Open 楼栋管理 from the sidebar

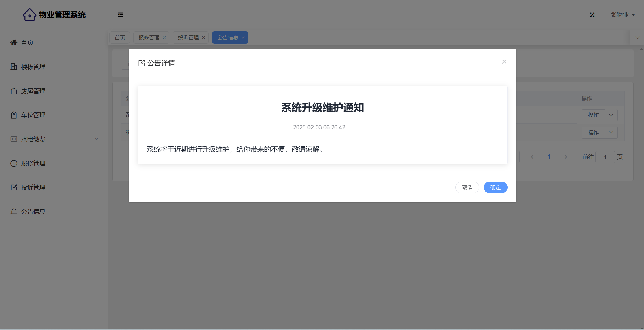click(33, 67)
